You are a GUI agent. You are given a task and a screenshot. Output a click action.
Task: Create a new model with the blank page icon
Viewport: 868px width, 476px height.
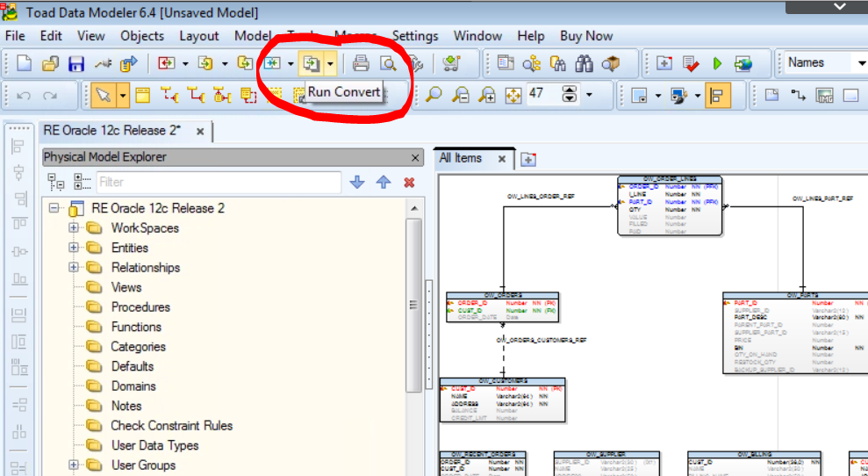(25, 64)
